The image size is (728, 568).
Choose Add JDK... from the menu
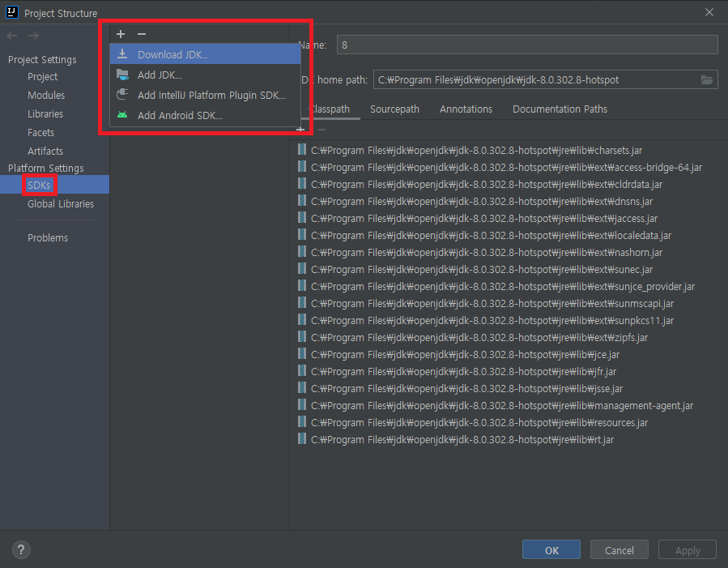pyautogui.click(x=205, y=75)
